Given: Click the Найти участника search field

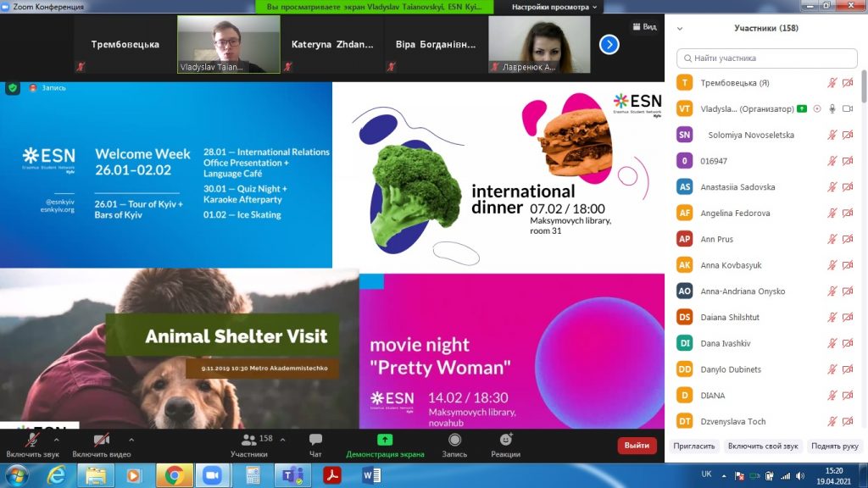Looking at the screenshot, I should coord(766,58).
